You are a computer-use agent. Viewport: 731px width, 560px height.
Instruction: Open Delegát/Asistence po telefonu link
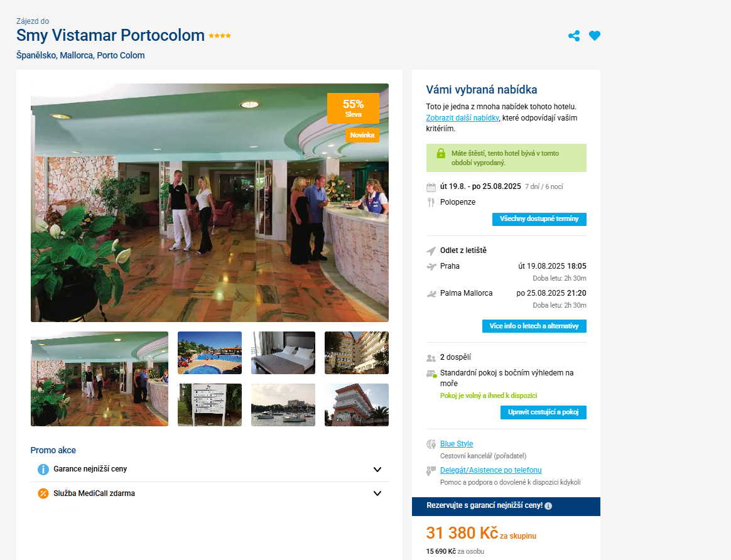tap(491, 470)
